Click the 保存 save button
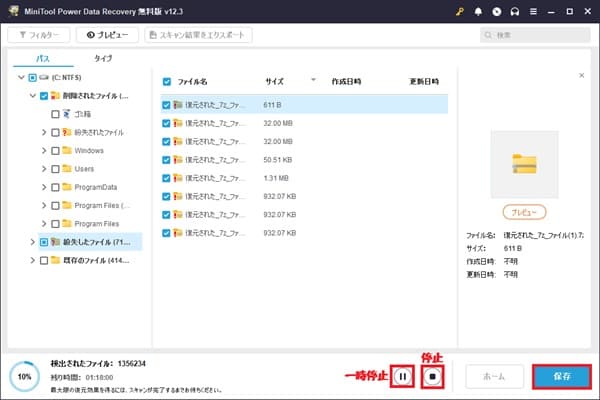The image size is (600, 400). [562, 377]
